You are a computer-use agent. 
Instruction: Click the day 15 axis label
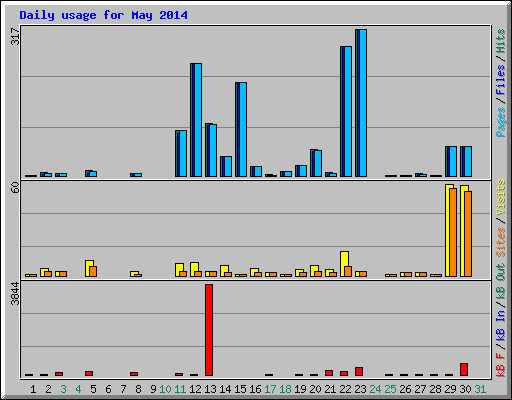coord(240,389)
